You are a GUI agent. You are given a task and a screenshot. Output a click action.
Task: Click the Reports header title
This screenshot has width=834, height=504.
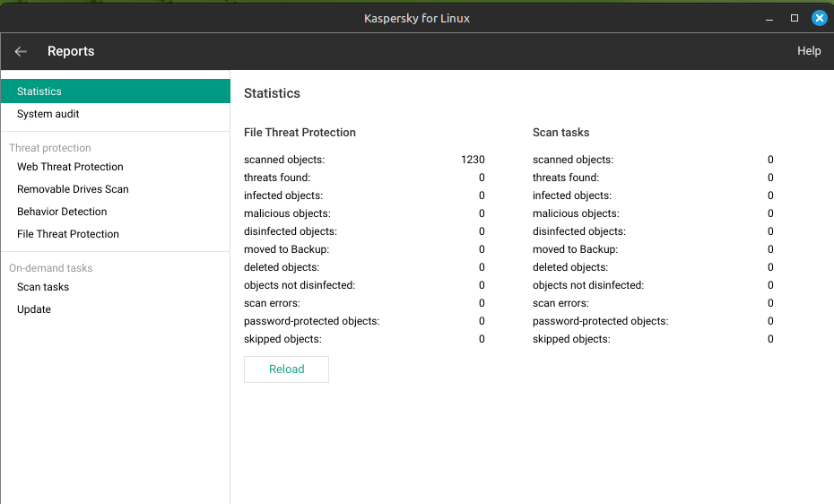[x=71, y=51]
